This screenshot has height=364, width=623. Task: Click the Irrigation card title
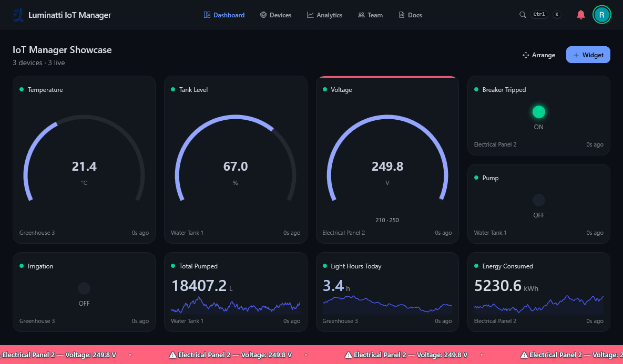pyautogui.click(x=40, y=266)
